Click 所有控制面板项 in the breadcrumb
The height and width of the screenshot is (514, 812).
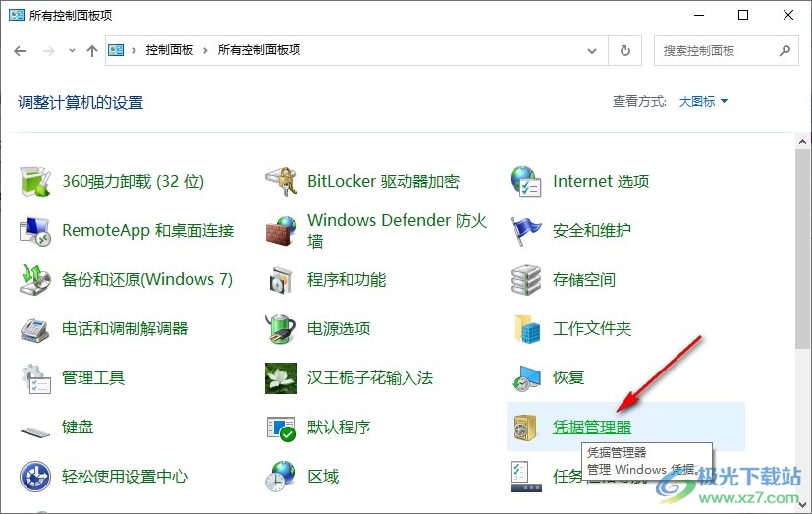click(x=259, y=50)
